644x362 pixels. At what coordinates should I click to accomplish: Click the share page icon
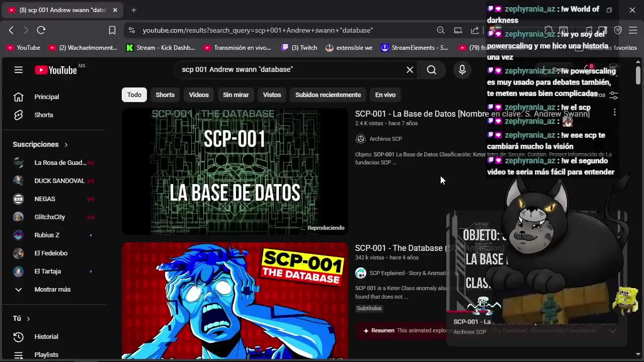474,30
